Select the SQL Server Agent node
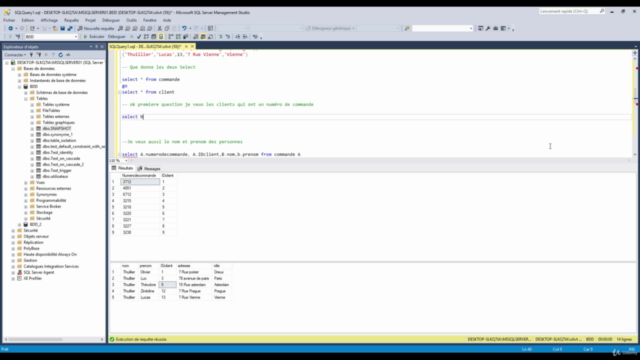640x360 pixels. point(39,272)
